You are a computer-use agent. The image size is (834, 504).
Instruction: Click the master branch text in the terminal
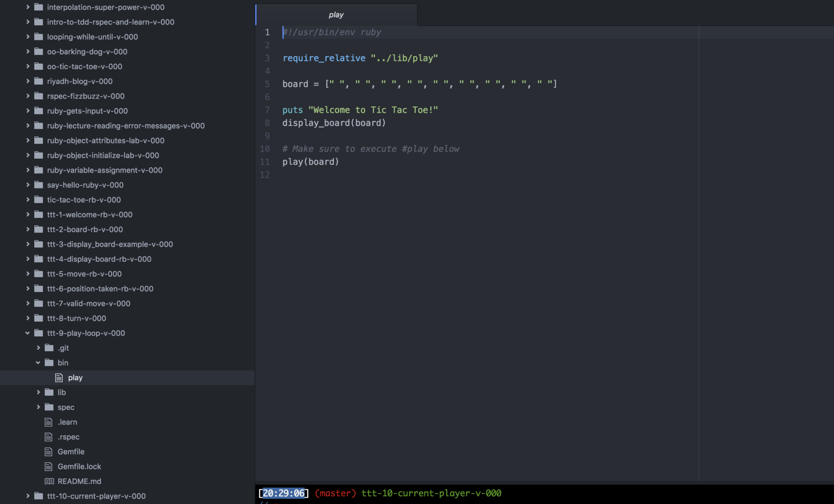pos(335,493)
